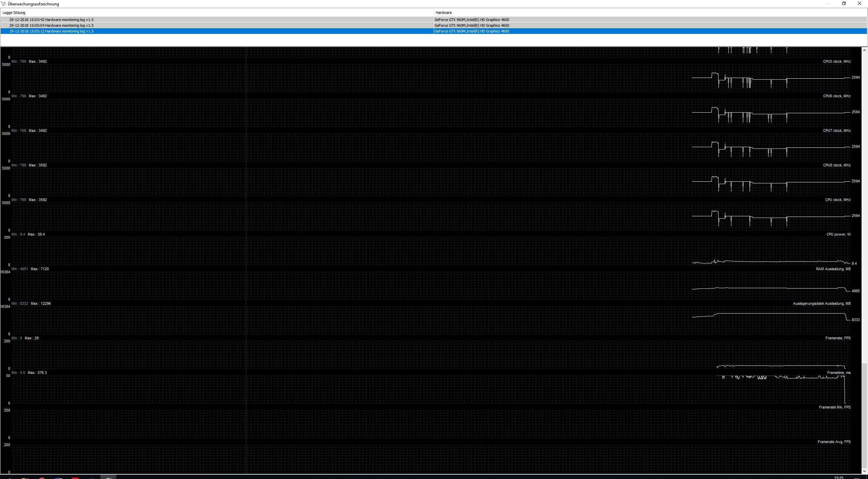Select the 15:05:04 hardware monitoring log session
Viewport: 868px width, 479px height.
coord(52,25)
